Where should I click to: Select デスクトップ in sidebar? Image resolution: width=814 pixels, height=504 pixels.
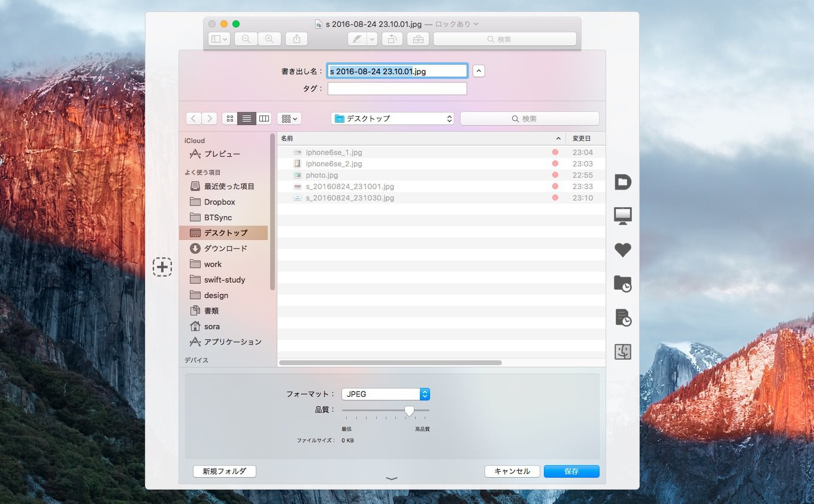click(x=223, y=233)
